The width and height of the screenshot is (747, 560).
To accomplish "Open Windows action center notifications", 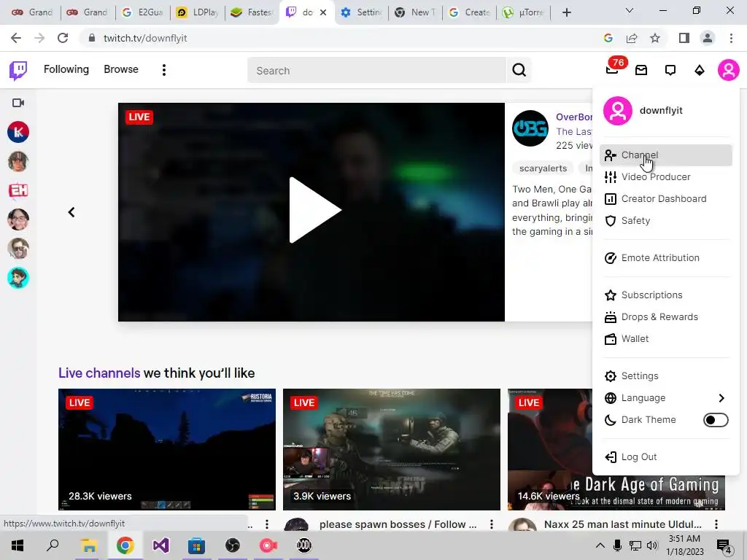I will pyautogui.click(x=724, y=545).
